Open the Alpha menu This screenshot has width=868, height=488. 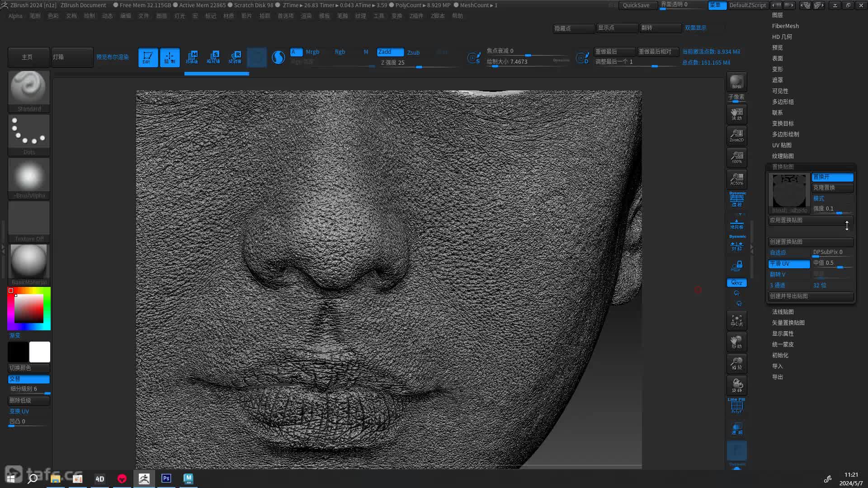pyautogui.click(x=15, y=16)
